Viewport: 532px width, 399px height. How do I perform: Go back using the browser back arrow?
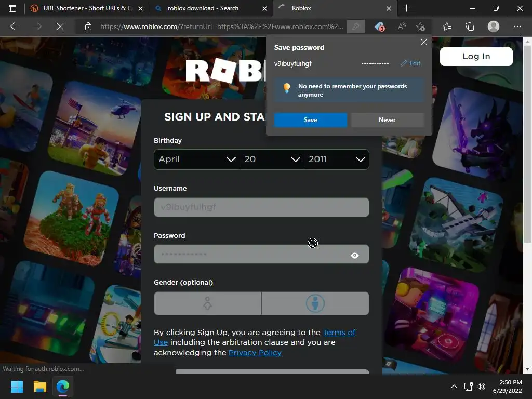point(15,26)
